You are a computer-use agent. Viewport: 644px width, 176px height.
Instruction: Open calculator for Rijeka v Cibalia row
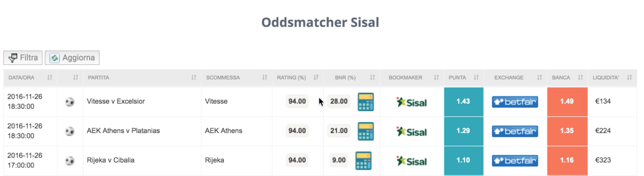[x=364, y=160]
